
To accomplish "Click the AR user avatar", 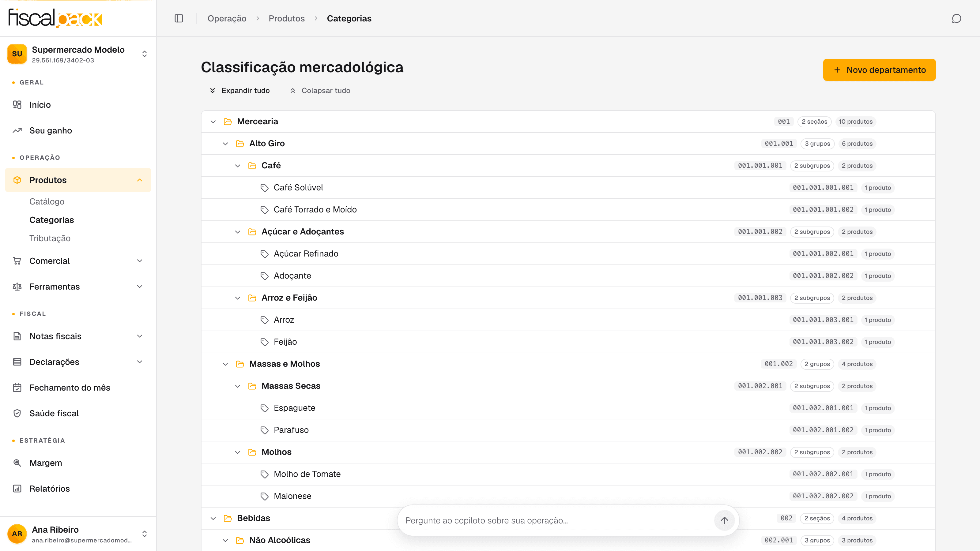I will click(17, 534).
